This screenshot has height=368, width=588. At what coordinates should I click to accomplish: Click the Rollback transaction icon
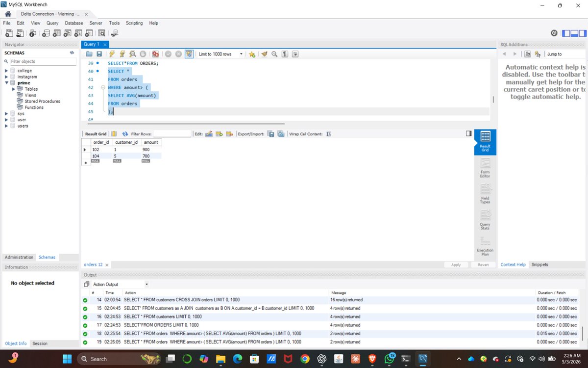click(x=178, y=54)
